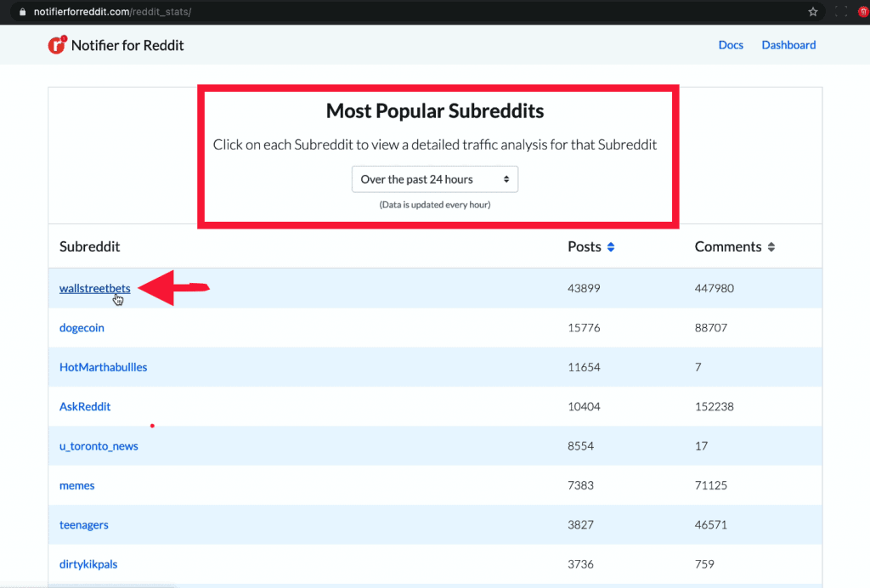This screenshot has height=588, width=870.
Task: Click the 'Most Popular Subreddits' heading
Action: coord(435,111)
